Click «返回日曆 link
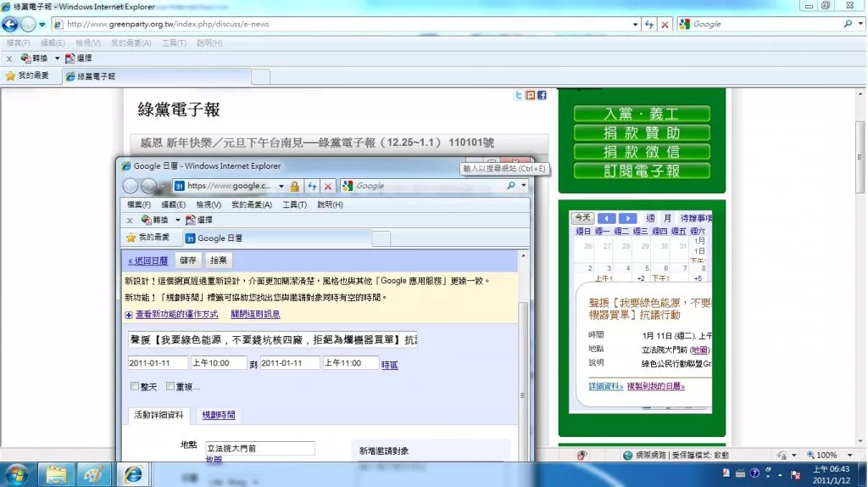 pyautogui.click(x=147, y=261)
